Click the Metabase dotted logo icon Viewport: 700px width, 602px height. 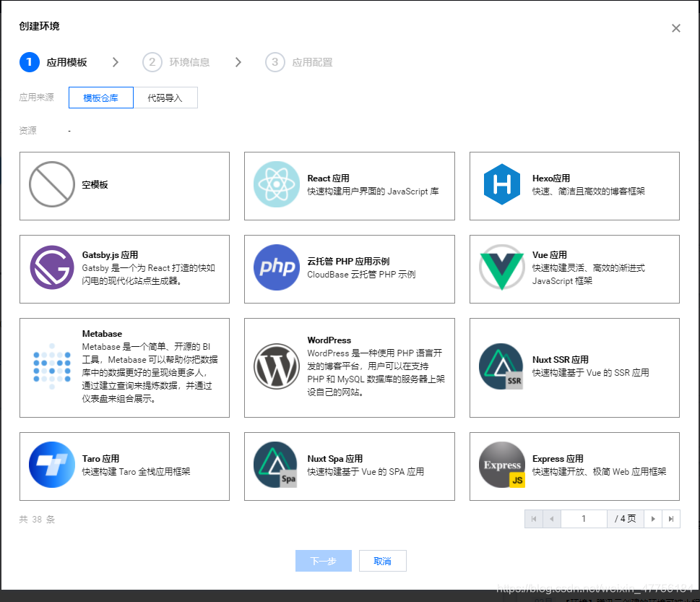click(x=52, y=366)
